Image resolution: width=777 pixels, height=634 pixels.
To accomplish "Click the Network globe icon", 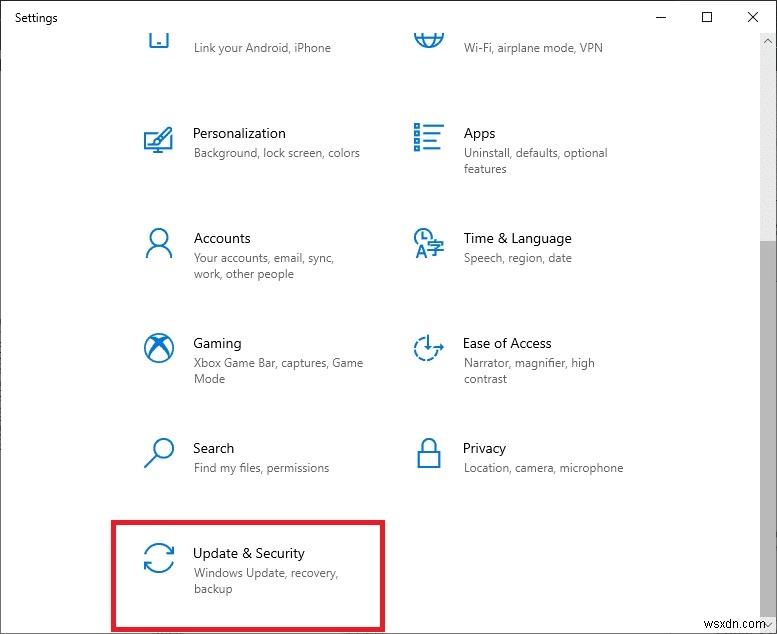I will click(428, 40).
